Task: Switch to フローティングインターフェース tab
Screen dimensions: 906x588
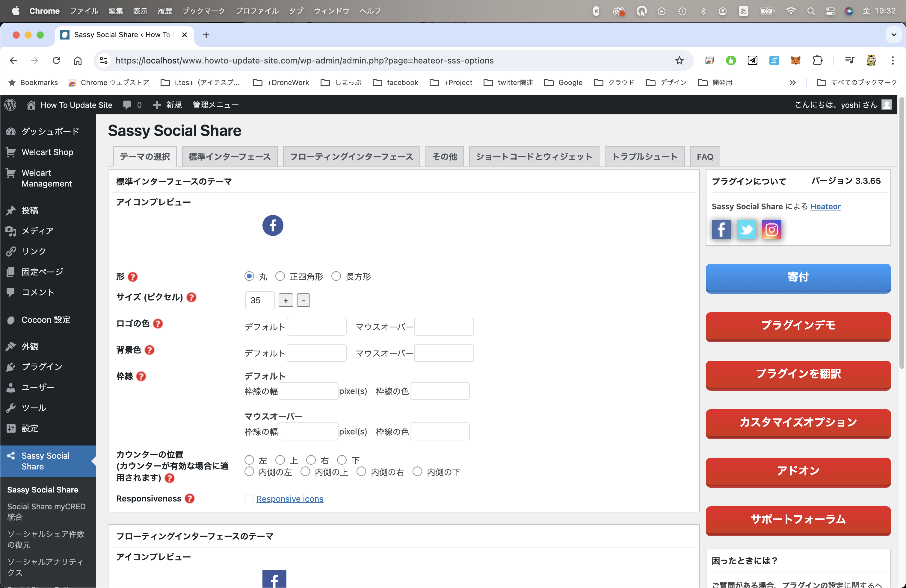Action: pyautogui.click(x=351, y=157)
